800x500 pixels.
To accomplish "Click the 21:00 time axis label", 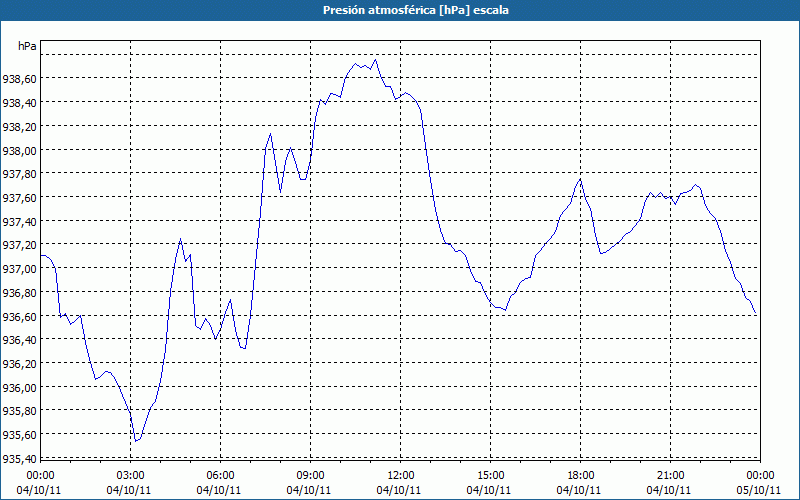I will 670,476.
